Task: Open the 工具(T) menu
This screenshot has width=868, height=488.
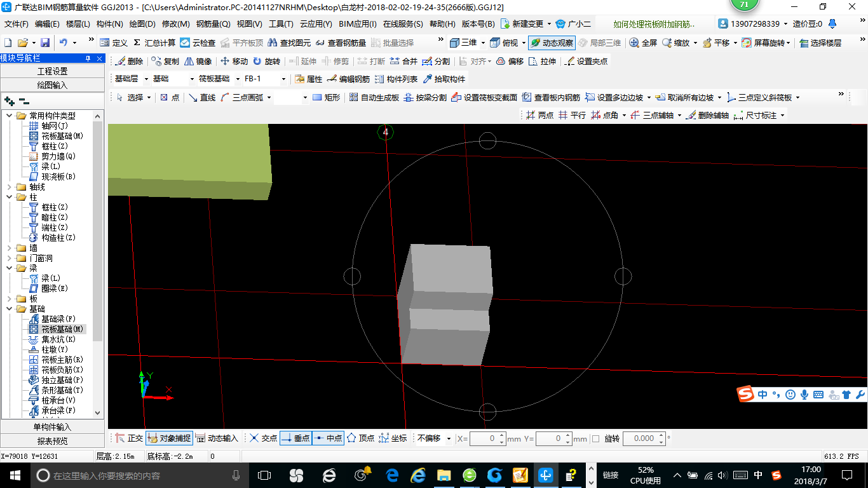Action: 281,24
